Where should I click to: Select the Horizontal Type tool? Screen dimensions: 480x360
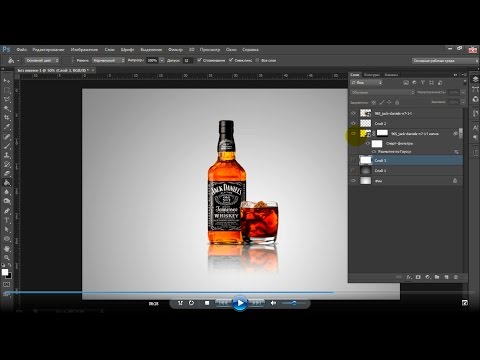point(7,220)
